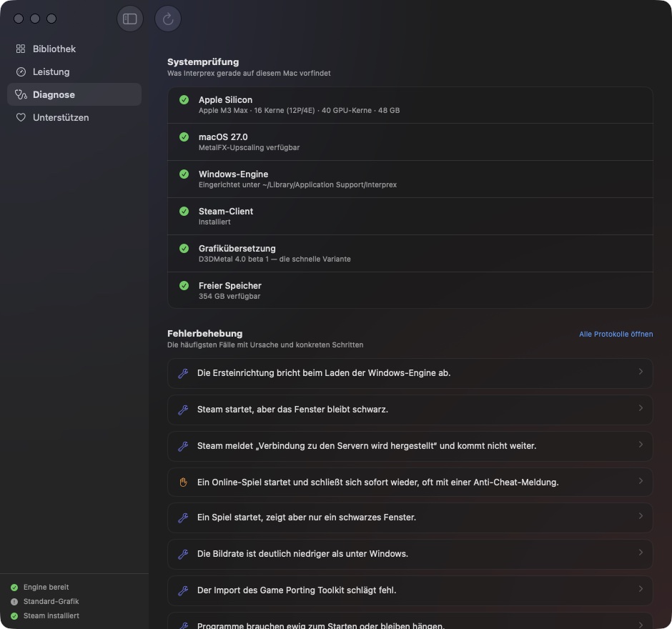Click 'MetalFX-Upscaling verfügbar' text

point(249,148)
